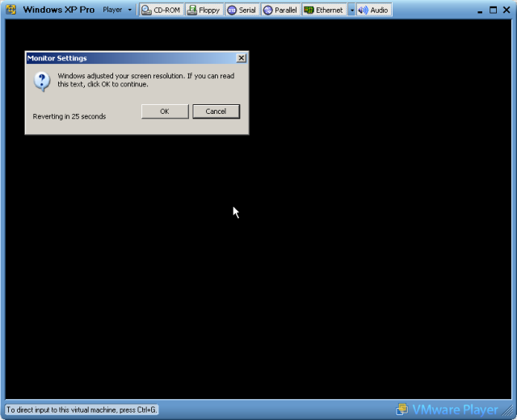Maximize the VMware Player window
The width and height of the screenshot is (517, 420).
(x=494, y=10)
